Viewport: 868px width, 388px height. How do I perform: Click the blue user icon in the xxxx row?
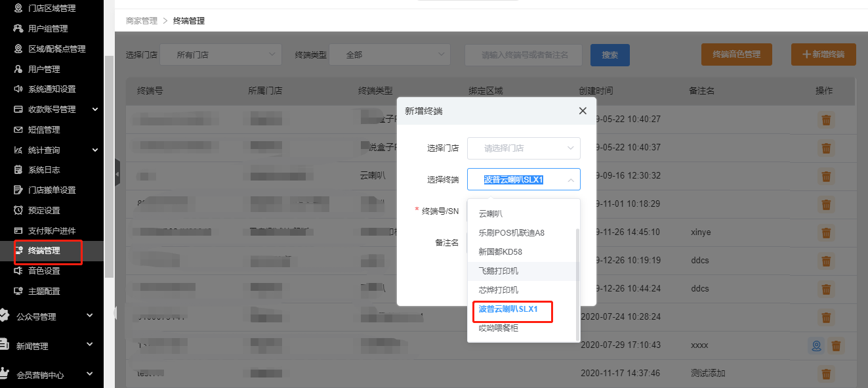pyautogui.click(x=816, y=346)
